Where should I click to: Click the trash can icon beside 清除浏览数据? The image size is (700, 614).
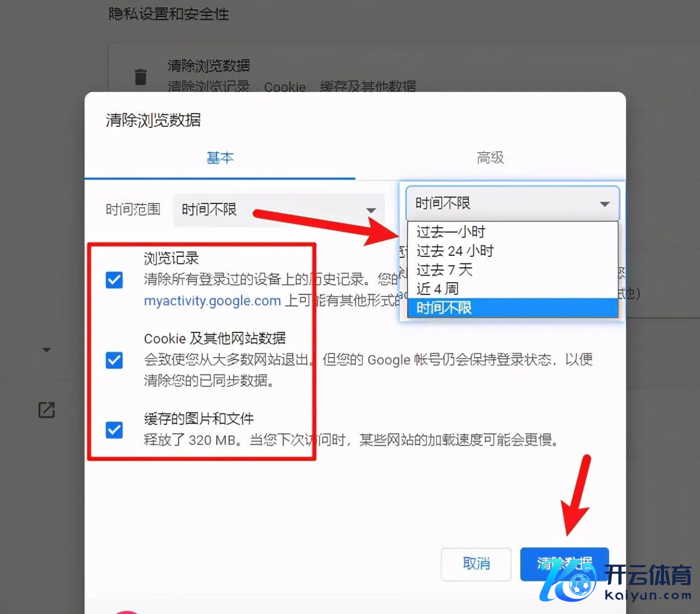140,77
